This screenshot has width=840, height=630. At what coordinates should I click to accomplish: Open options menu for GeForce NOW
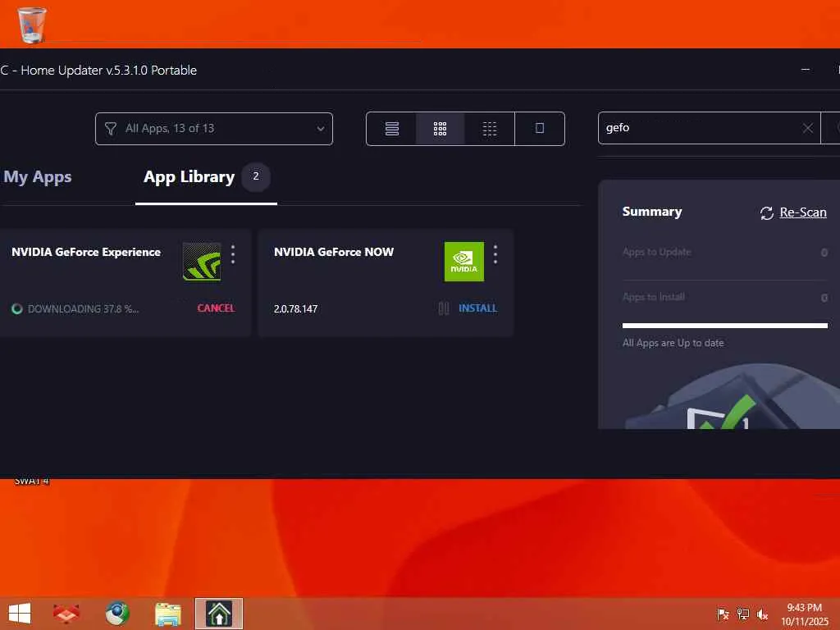point(495,254)
